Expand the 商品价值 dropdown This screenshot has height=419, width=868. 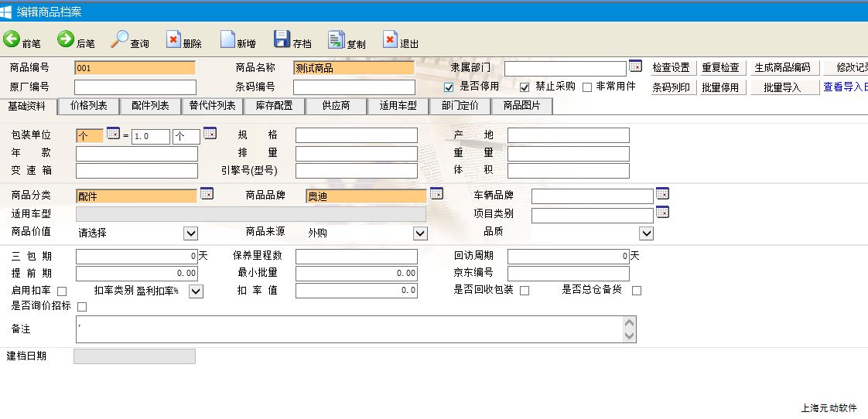190,233
